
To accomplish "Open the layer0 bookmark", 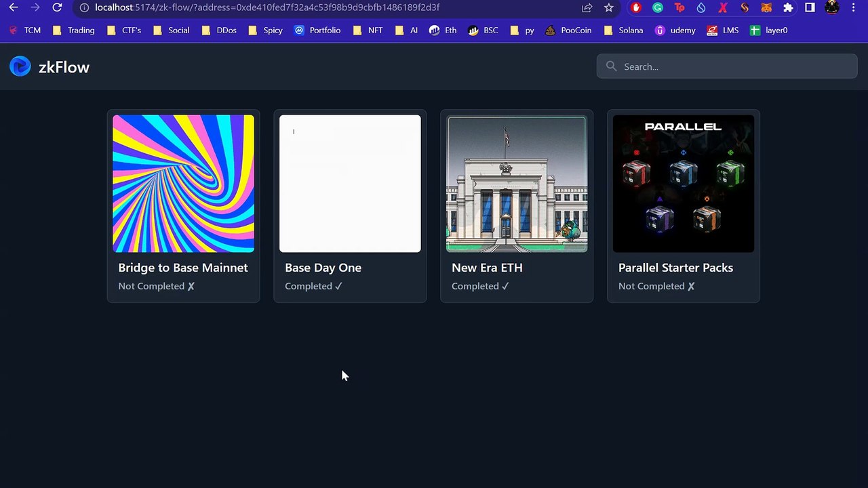I will [x=769, y=30].
